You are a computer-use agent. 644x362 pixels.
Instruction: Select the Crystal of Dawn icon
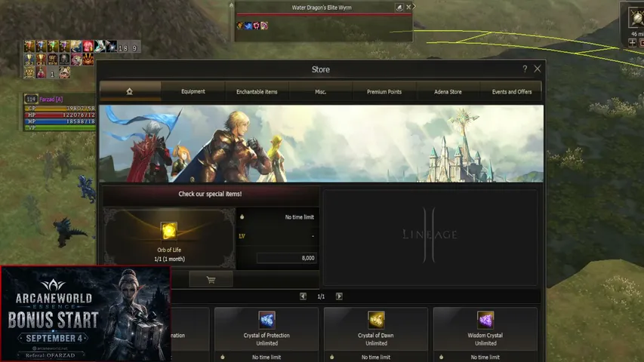(376, 320)
